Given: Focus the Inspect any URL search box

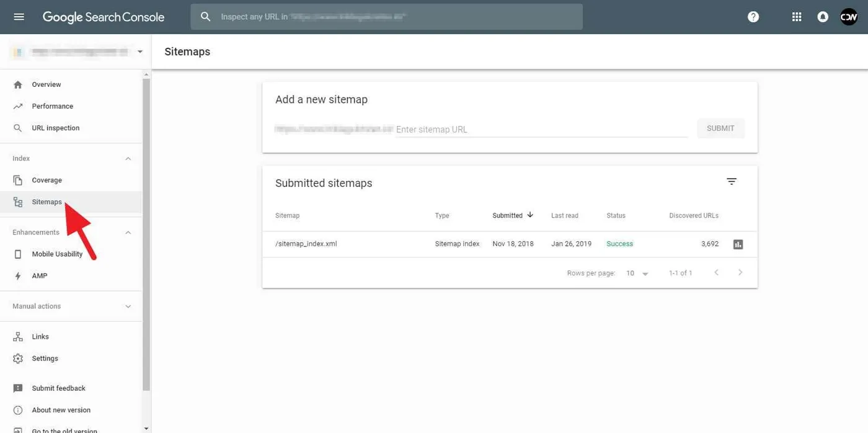Looking at the screenshot, I should (x=386, y=17).
